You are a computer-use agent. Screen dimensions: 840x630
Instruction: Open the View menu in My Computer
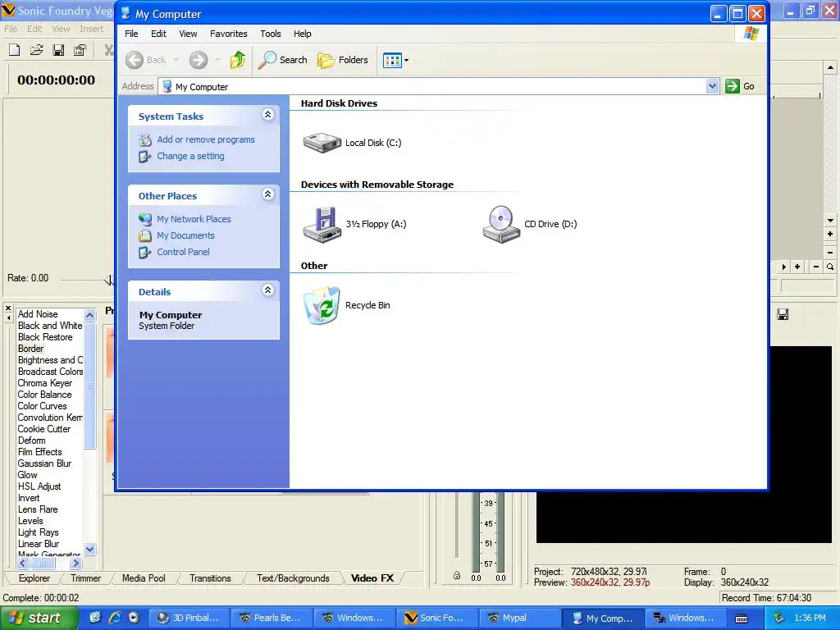[188, 34]
